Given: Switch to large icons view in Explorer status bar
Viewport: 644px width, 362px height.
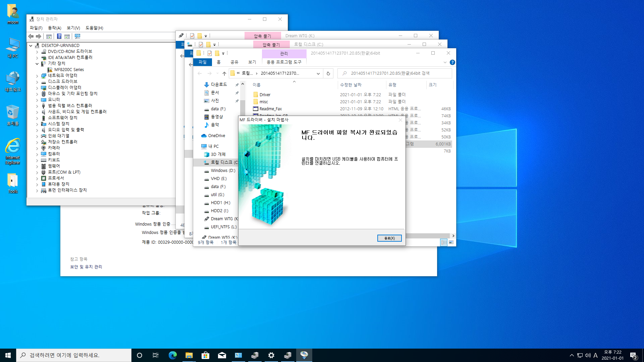Looking at the screenshot, I should tap(451, 242).
